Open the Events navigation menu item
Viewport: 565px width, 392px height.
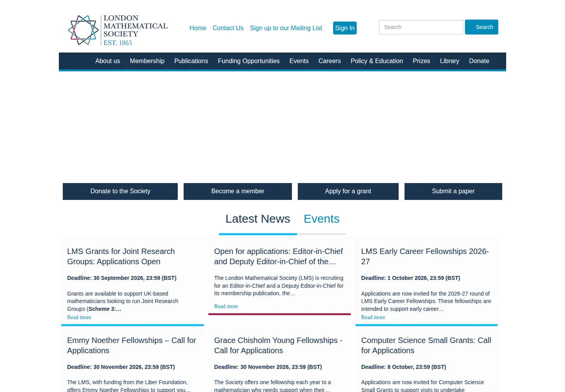pos(299,61)
